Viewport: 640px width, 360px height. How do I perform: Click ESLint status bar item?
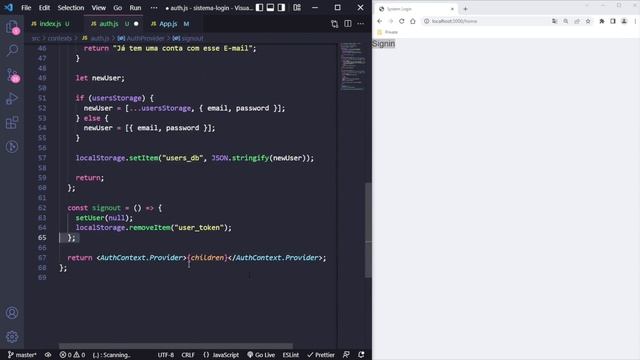(291, 355)
